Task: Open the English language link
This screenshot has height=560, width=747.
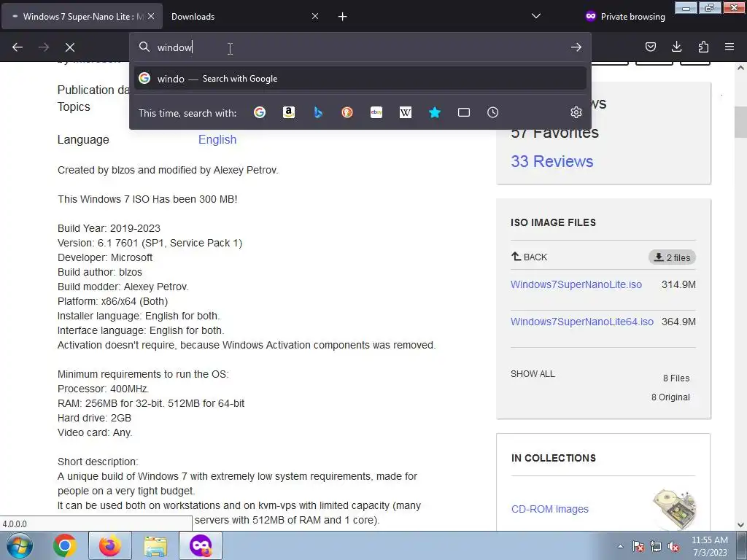Action: (x=217, y=139)
